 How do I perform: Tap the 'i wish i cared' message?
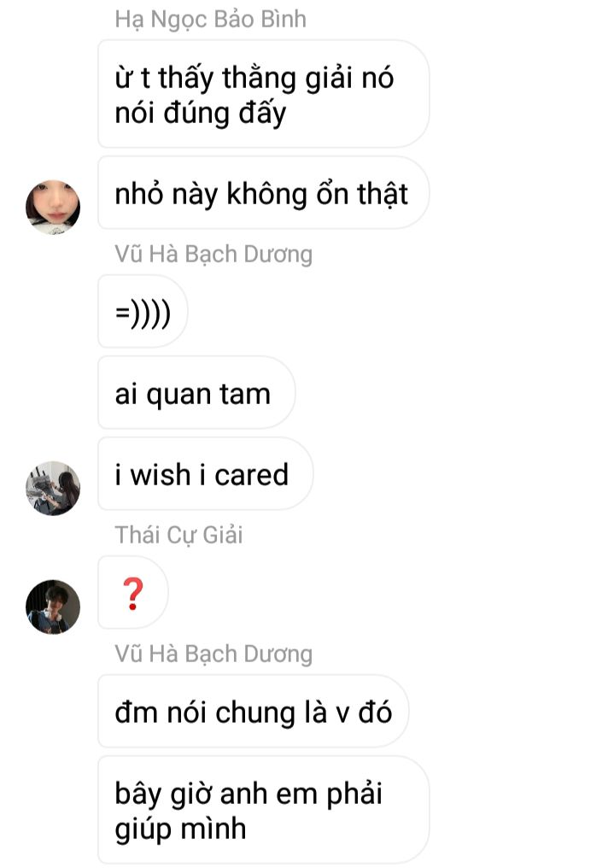pyautogui.click(x=205, y=474)
